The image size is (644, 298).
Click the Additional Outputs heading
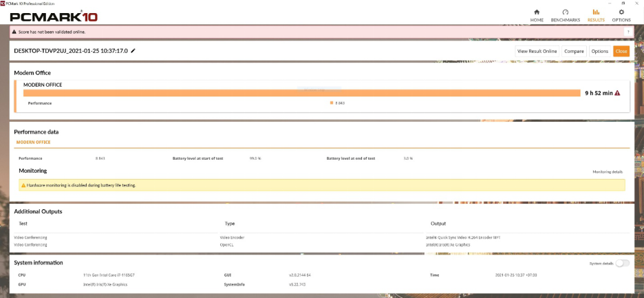(39, 211)
